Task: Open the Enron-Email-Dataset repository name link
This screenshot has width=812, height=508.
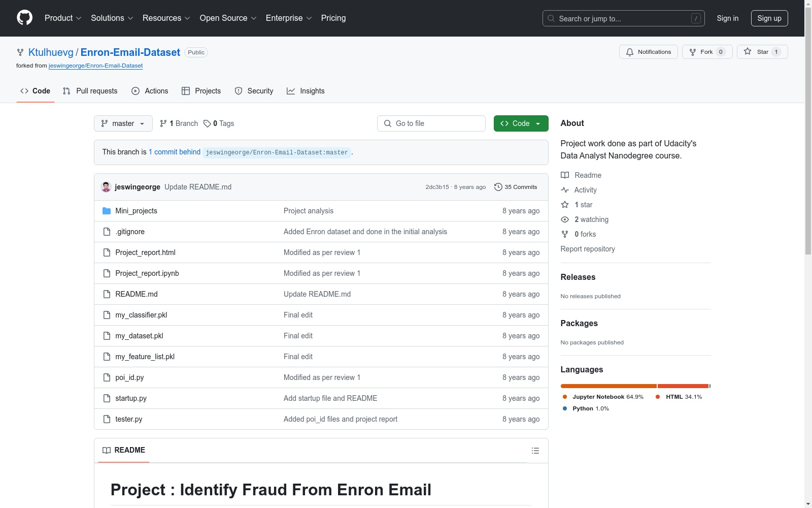Action: coord(130,52)
